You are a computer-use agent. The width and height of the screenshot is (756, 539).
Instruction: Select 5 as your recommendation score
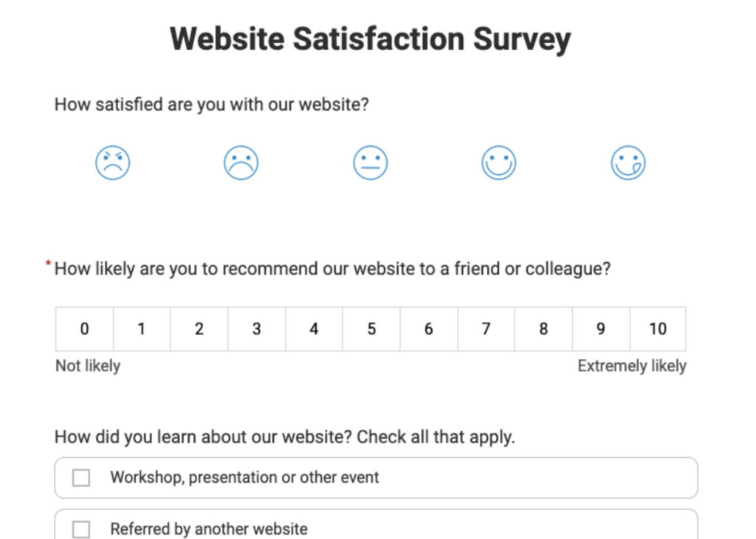(x=371, y=329)
